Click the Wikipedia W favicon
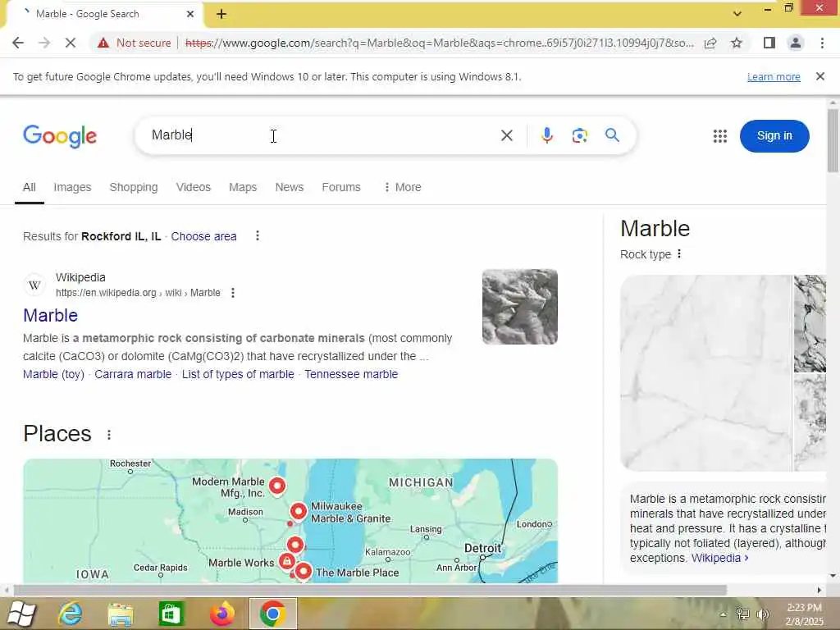 [x=34, y=285]
